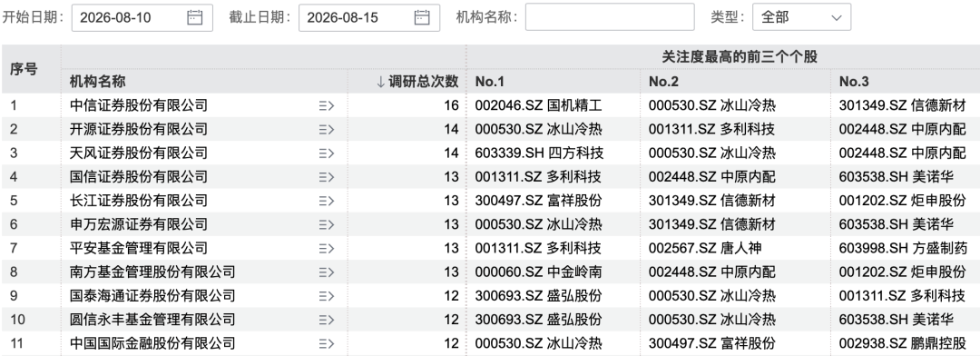The image size is (980, 356).
Task: Click stock 002046.SZ 国机精工
Action: pyautogui.click(x=538, y=105)
